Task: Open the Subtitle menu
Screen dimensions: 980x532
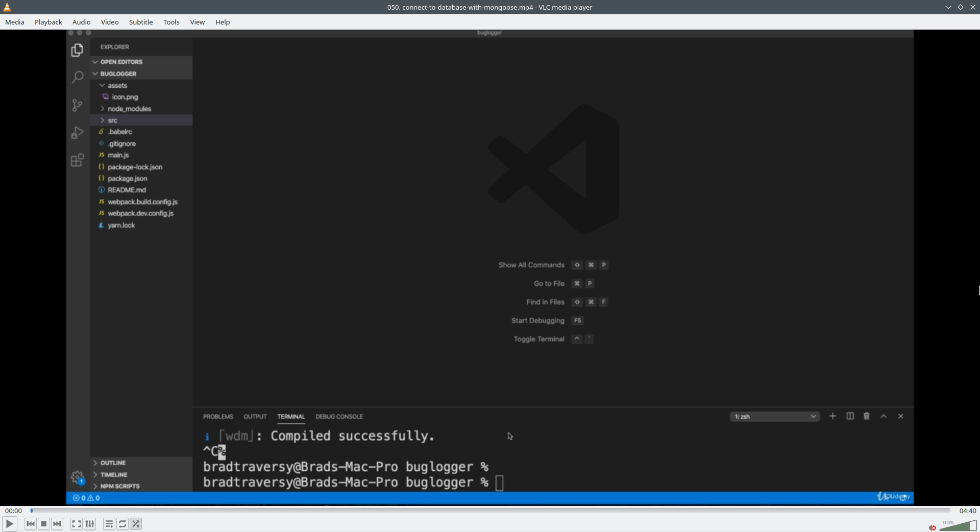Action: click(141, 22)
